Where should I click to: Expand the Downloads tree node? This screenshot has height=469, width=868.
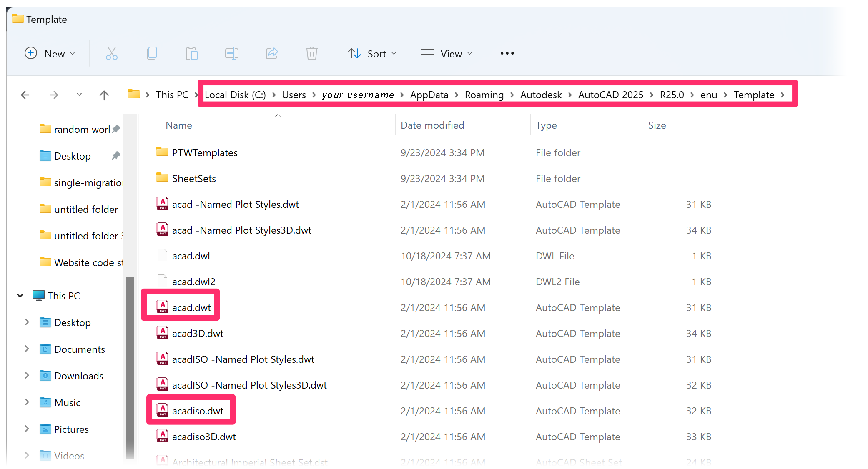[27, 376]
